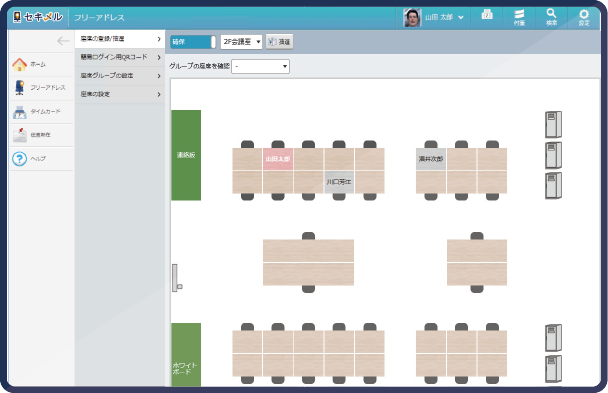Click the セキメル logo
The width and height of the screenshot is (608, 393).
coord(38,17)
